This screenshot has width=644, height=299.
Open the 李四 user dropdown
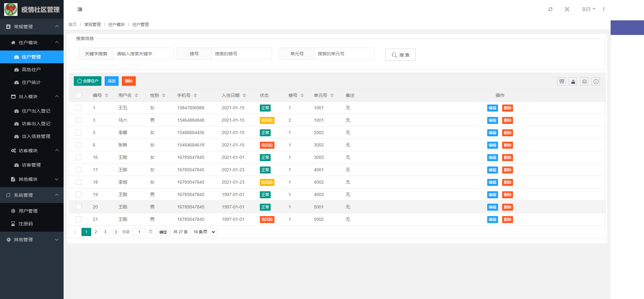click(588, 9)
